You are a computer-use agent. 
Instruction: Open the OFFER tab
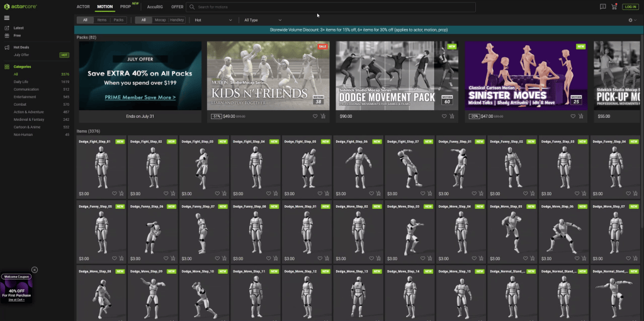tap(178, 7)
